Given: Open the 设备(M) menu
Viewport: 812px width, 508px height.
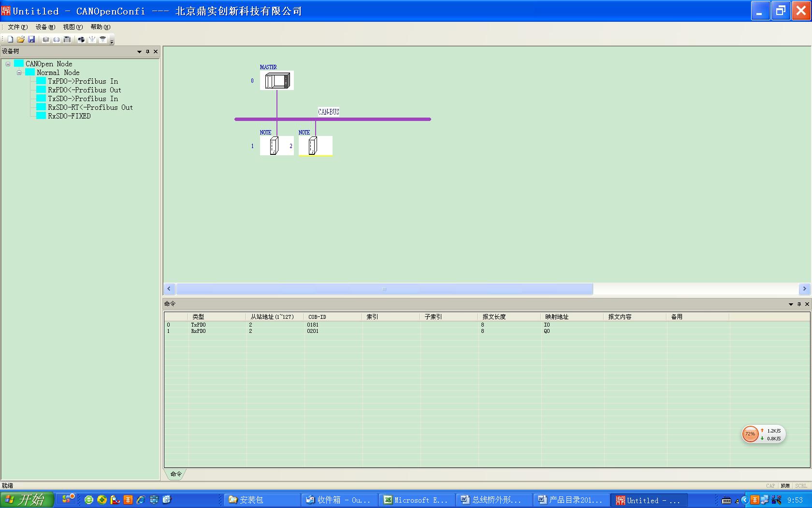Looking at the screenshot, I should (x=45, y=27).
